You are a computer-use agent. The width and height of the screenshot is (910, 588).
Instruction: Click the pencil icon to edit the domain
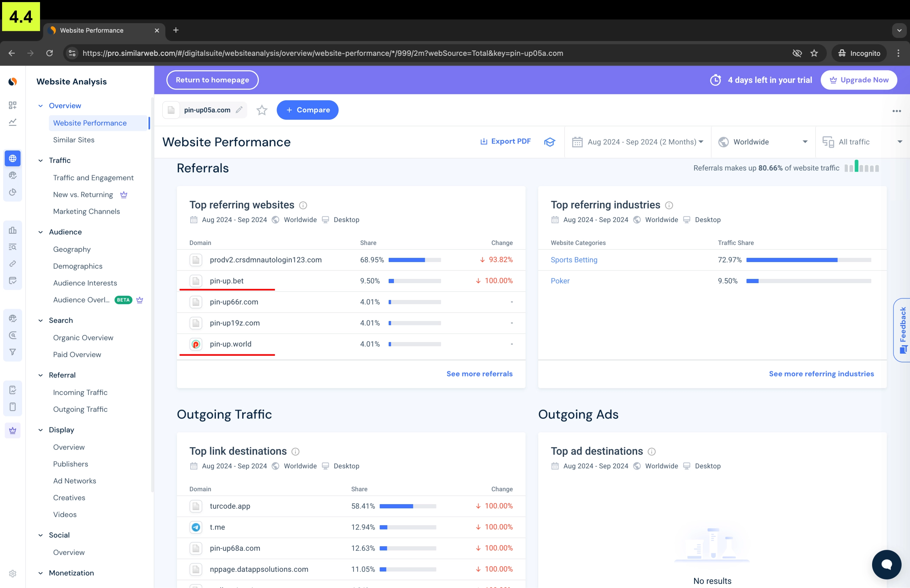pyautogui.click(x=239, y=110)
